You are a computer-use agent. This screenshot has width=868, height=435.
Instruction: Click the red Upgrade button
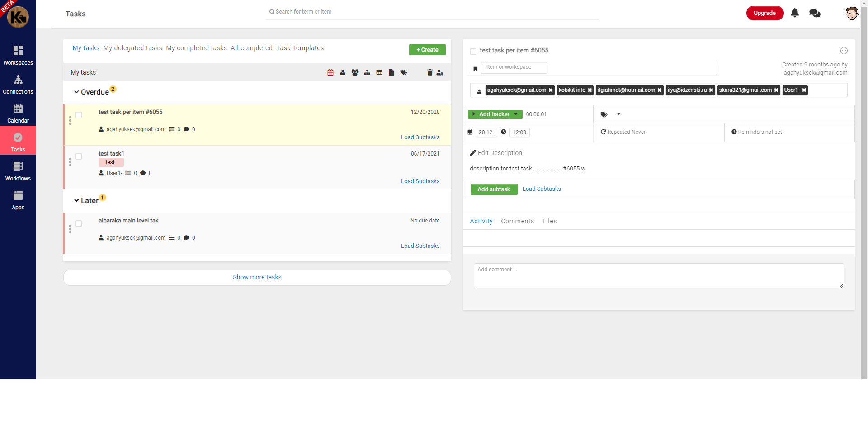(x=764, y=13)
